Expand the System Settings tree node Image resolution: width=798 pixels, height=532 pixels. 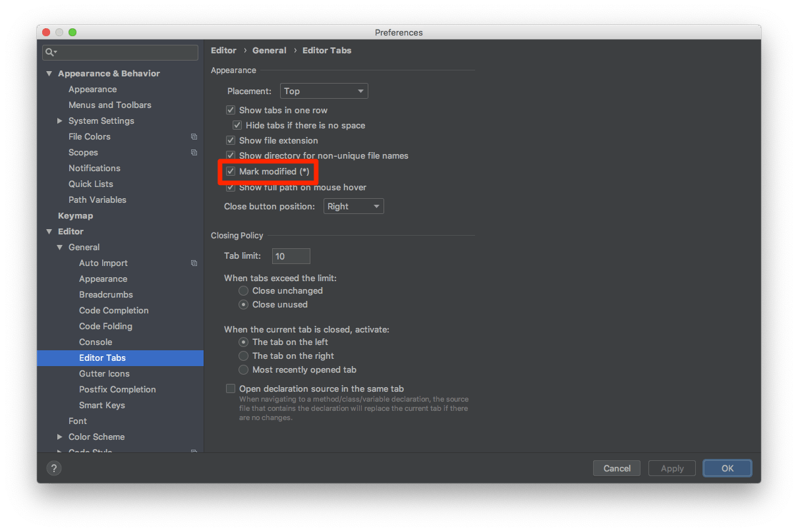[60, 120]
